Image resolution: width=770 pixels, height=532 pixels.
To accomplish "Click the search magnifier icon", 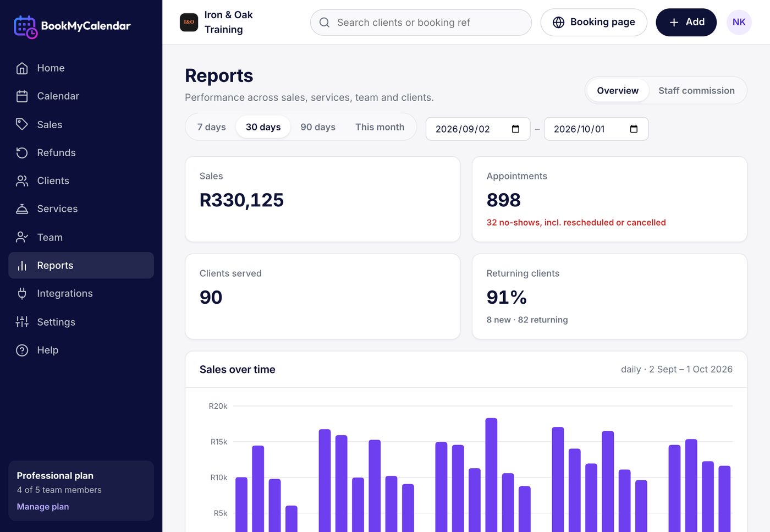I will pyautogui.click(x=324, y=23).
